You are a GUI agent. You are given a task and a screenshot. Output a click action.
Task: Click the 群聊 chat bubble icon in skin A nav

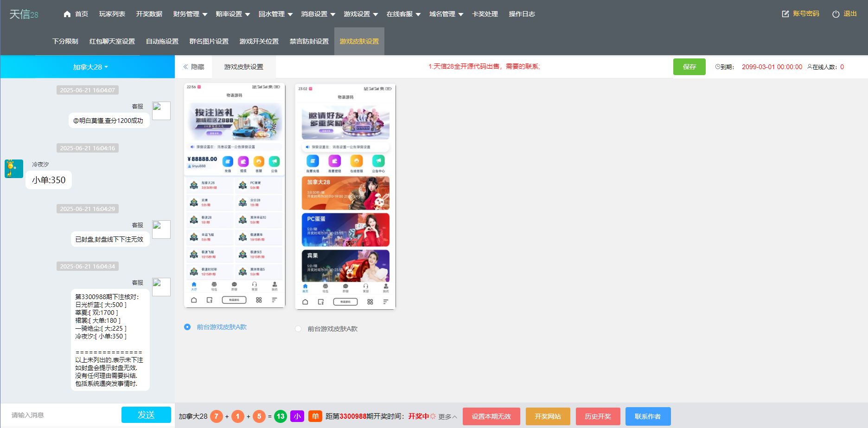click(x=234, y=284)
